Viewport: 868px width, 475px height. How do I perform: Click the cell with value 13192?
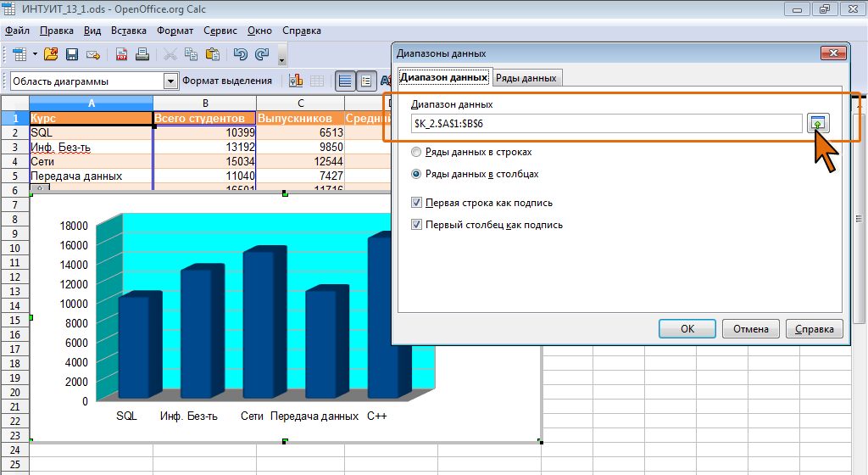(x=204, y=148)
